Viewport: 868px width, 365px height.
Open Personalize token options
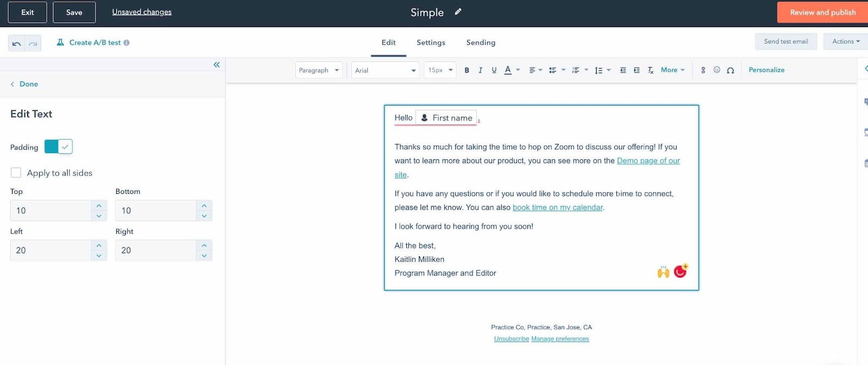(x=767, y=70)
